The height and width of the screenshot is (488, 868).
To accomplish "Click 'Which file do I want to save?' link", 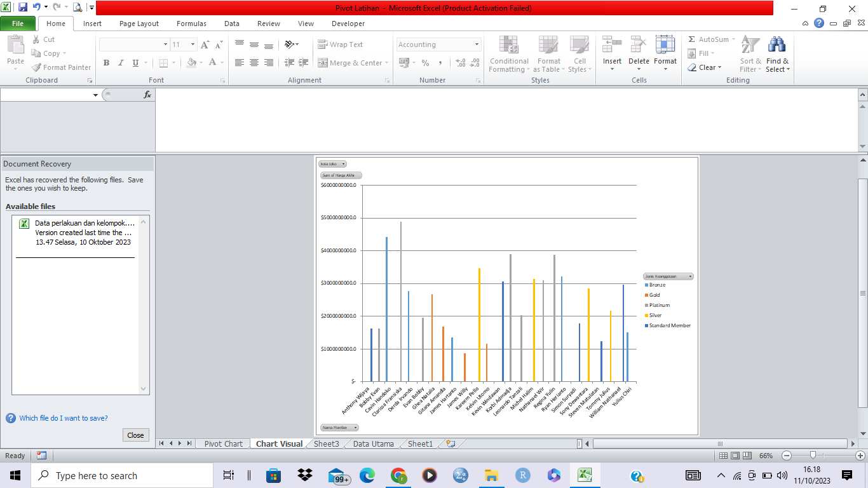I will [64, 418].
